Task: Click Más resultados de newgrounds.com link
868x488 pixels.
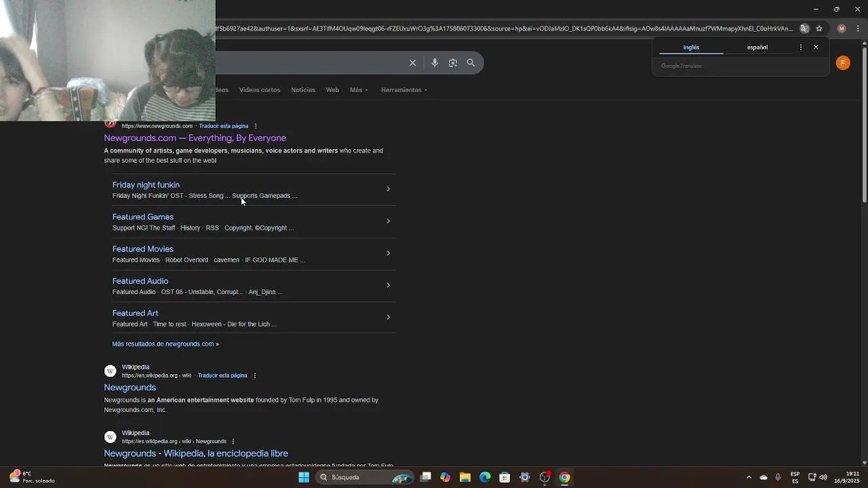Action: 165,344
